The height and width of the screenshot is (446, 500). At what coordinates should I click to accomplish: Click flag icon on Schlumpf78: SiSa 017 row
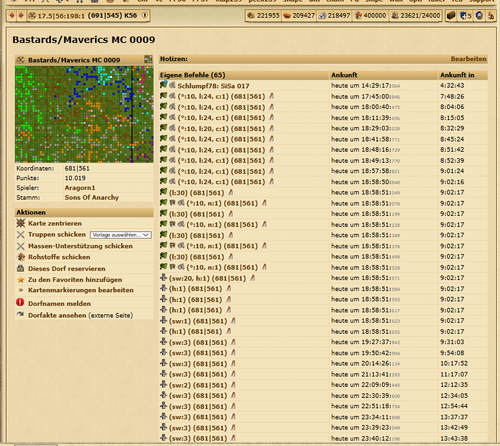(163, 85)
